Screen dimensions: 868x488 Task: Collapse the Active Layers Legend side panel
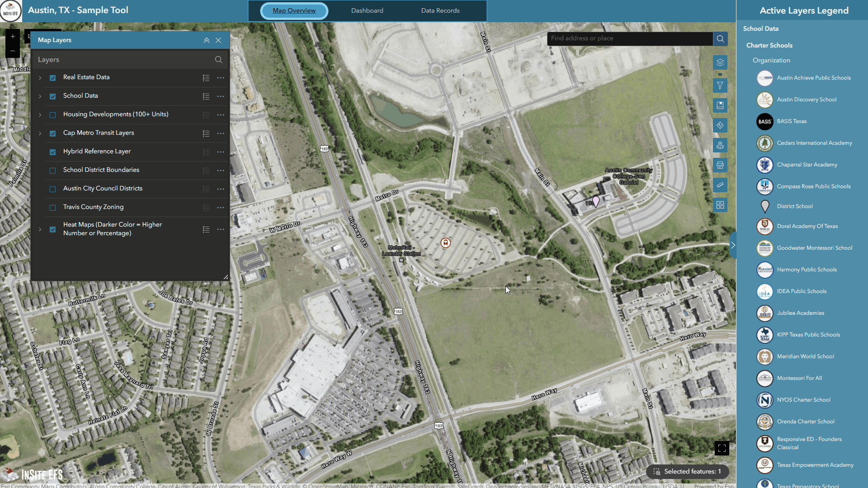click(x=733, y=245)
